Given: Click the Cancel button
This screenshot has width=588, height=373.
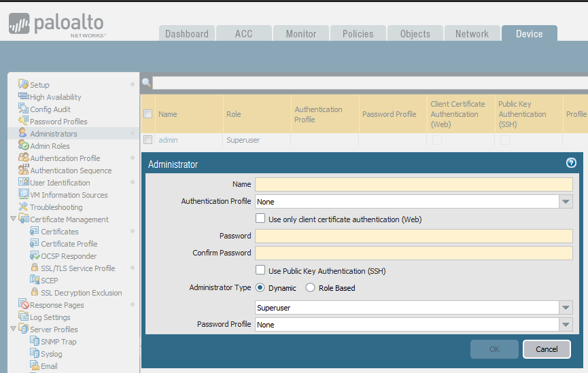Looking at the screenshot, I should tap(547, 349).
